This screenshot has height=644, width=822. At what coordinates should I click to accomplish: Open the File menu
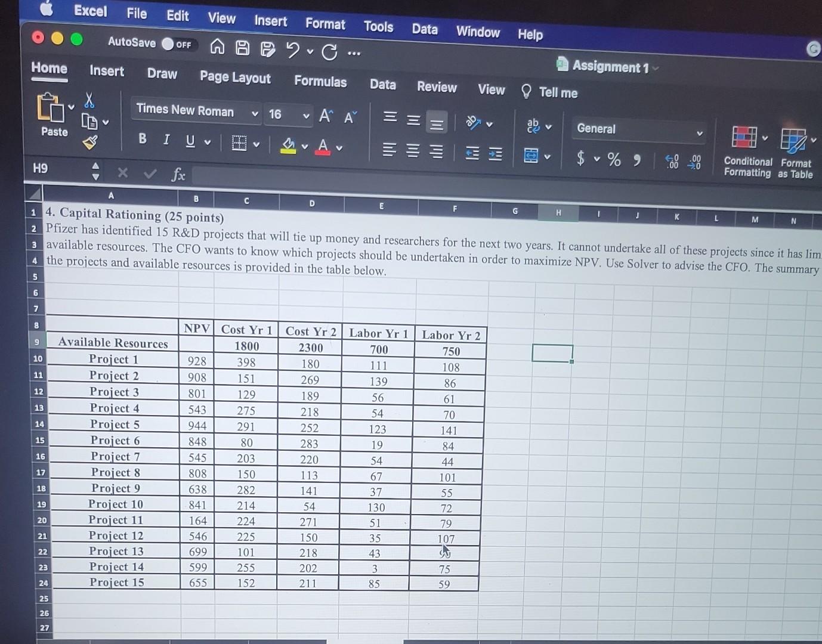pyautogui.click(x=137, y=13)
